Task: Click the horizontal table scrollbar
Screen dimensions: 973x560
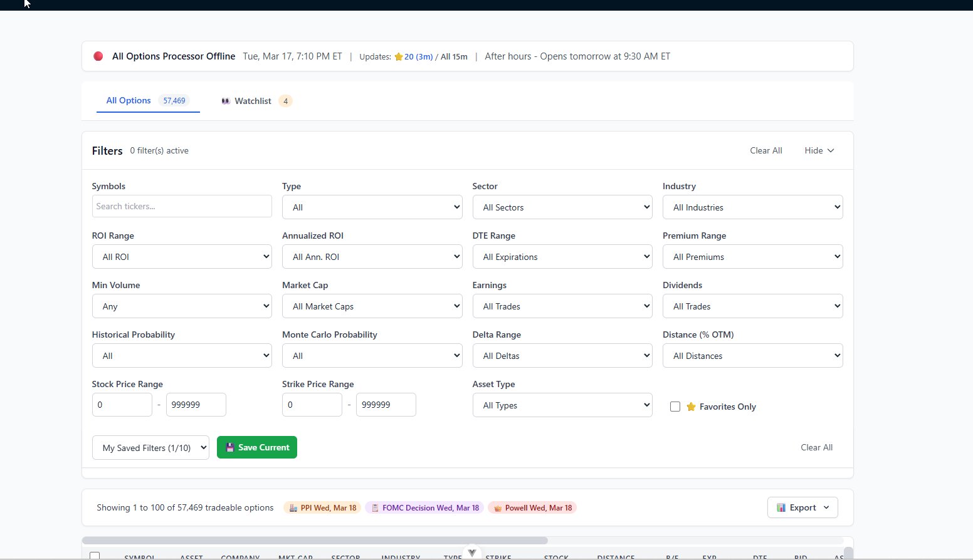Action: pyautogui.click(x=315, y=541)
